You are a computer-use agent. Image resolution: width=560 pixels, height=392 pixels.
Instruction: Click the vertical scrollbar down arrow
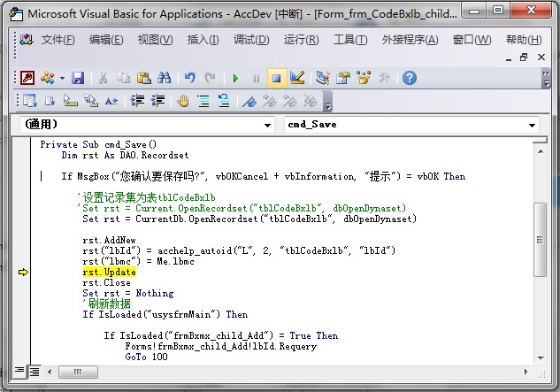[541, 357]
